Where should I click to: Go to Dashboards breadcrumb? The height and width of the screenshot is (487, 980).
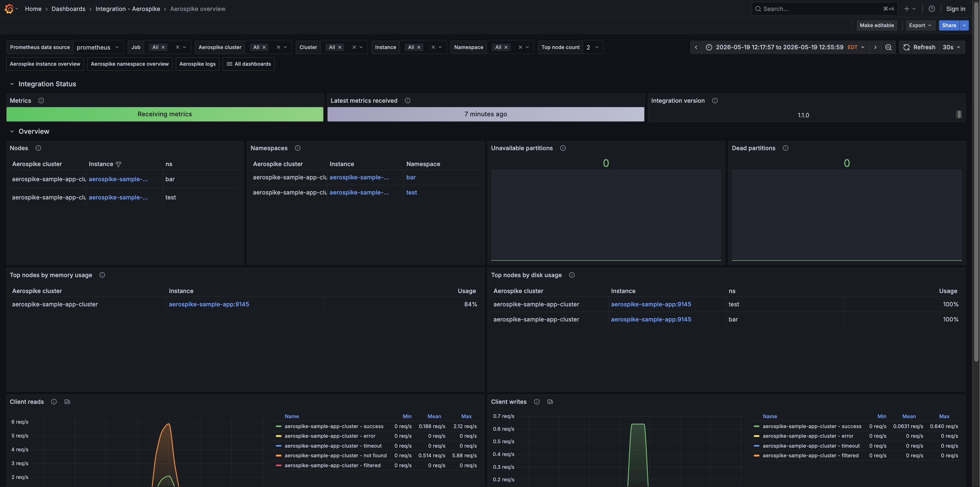pos(68,9)
